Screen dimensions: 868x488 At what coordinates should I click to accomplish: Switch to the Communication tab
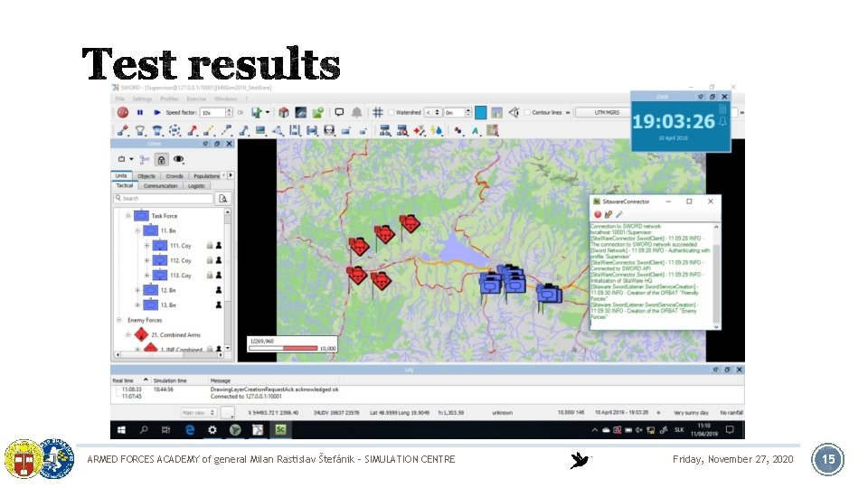(161, 186)
